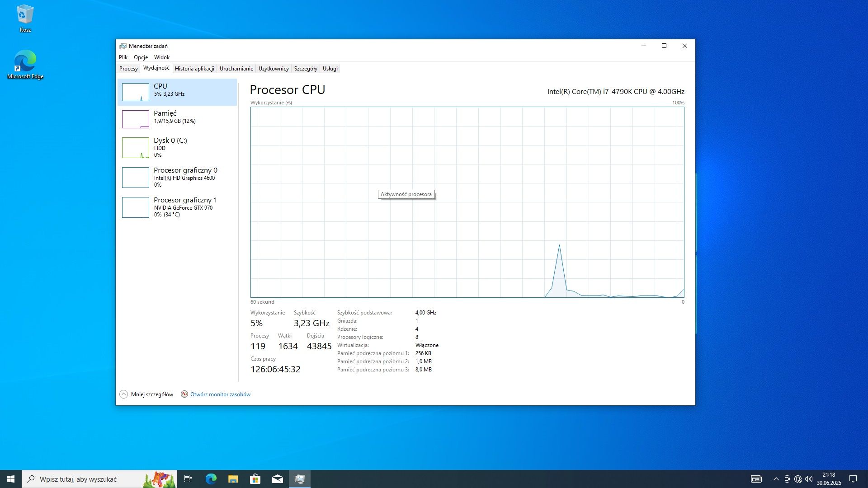Image resolution: width=868 pixels, height=488 pixels.
Task: Open the volume tray icon
Action: [x=809, y=479]
